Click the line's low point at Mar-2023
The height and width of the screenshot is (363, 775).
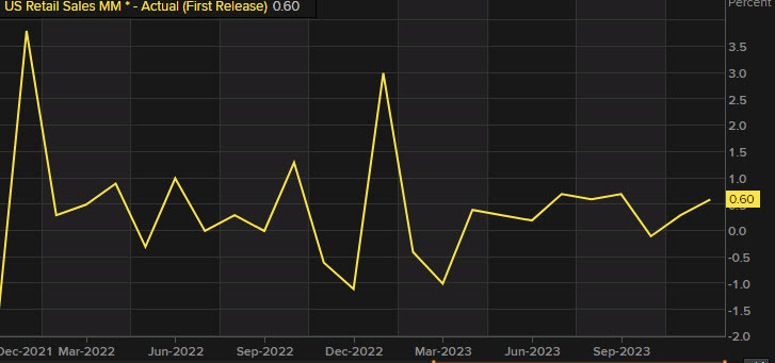442,284
